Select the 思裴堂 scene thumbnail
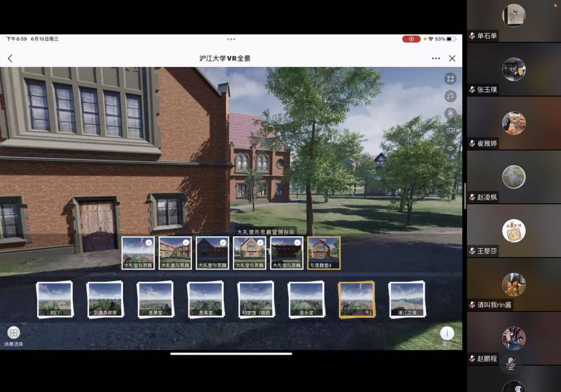Viewport: 561px width, 392px height. [x=206, y=300]
